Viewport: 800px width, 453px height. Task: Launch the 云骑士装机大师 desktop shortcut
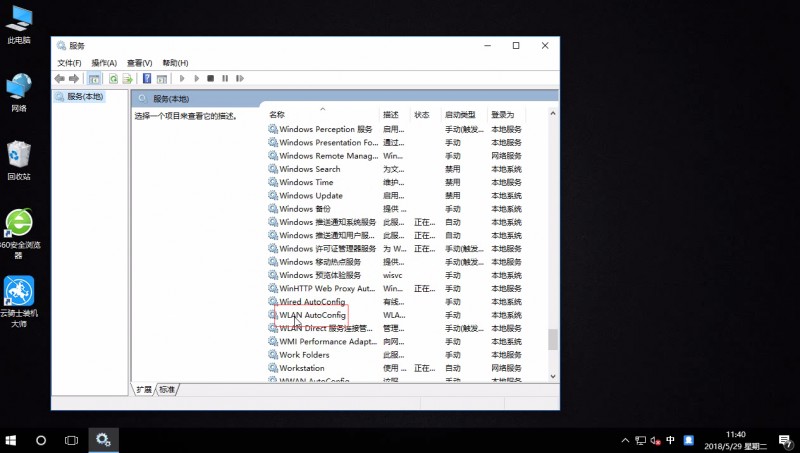pos(19,301)
